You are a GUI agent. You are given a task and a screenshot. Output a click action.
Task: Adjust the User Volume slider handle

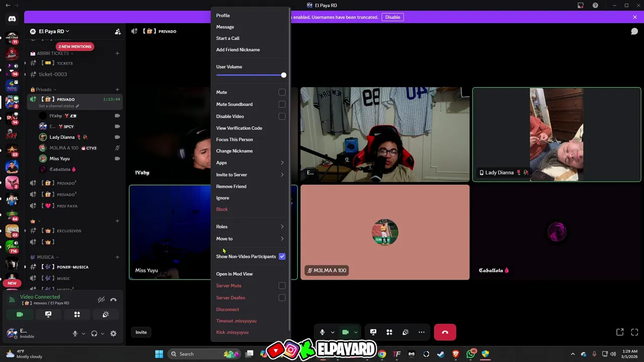(x=284, y=75)
